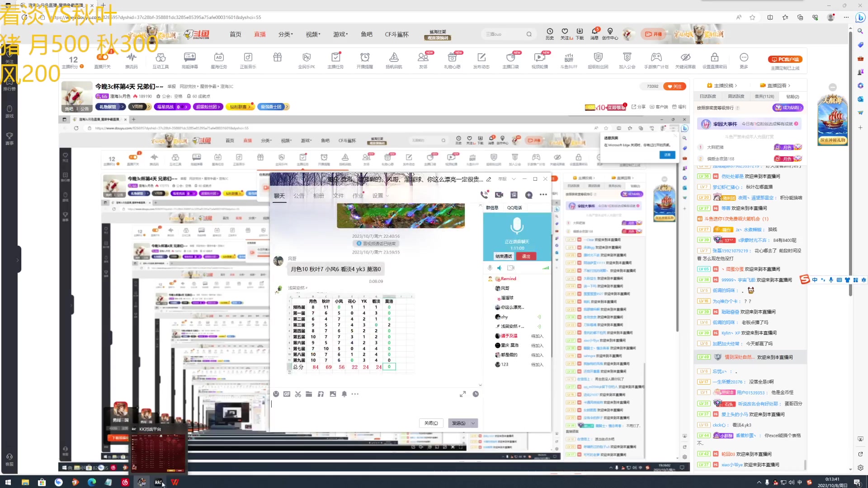Viewport: 868px width, 488px height.
Task: Open 设置 dropdown in QQ chat window
Action: point(380,196)
